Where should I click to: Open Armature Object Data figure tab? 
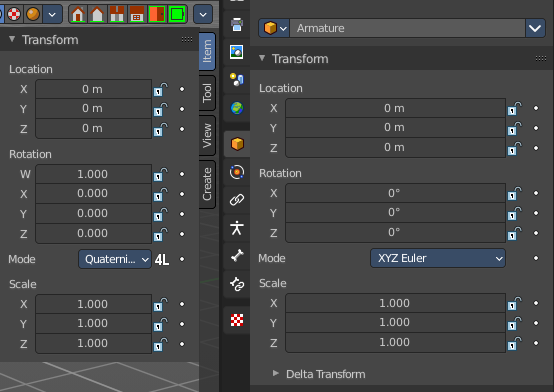(237, 228)
